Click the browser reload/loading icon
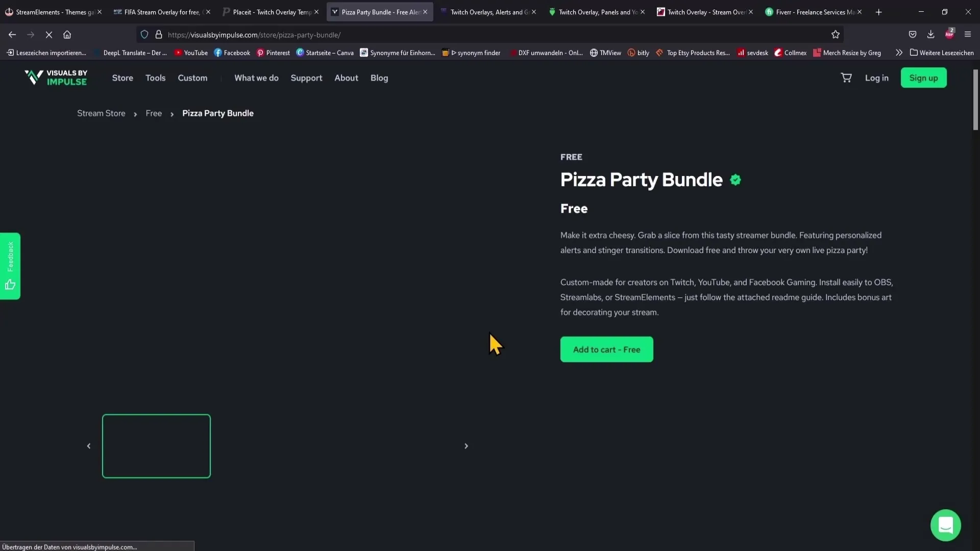Screen dimensions: 980x551 coord(48,34)
